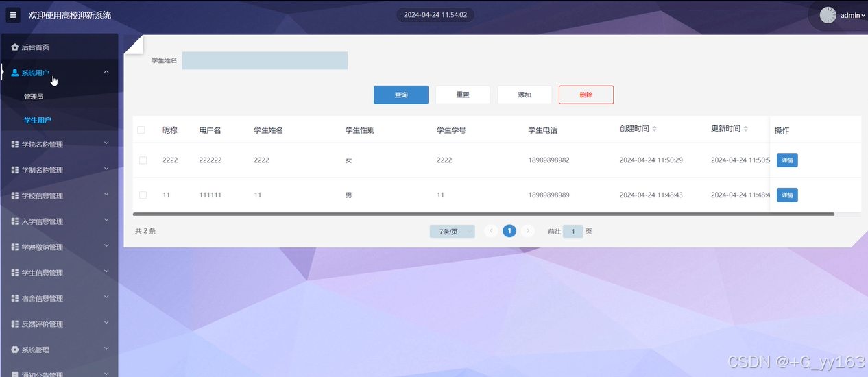Screen dimensions: 868x377
Task: Open 系统用户 menu label
Action: (x=35, y=73)
